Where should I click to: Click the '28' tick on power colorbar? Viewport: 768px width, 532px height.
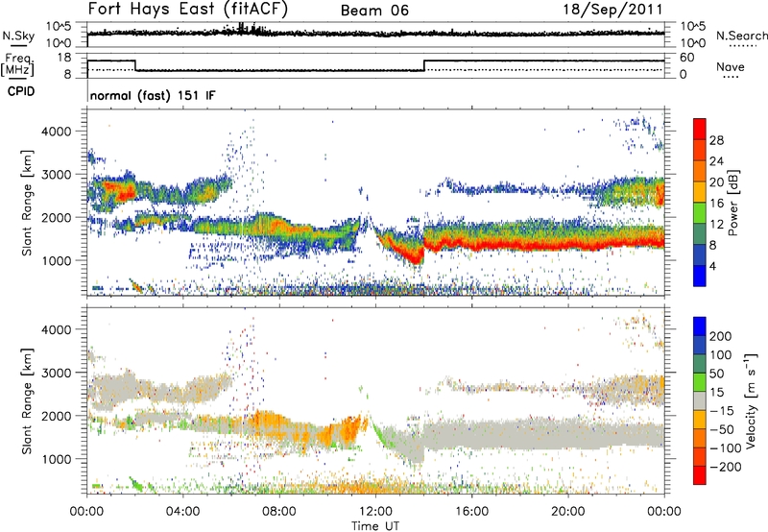coord(716,140)
